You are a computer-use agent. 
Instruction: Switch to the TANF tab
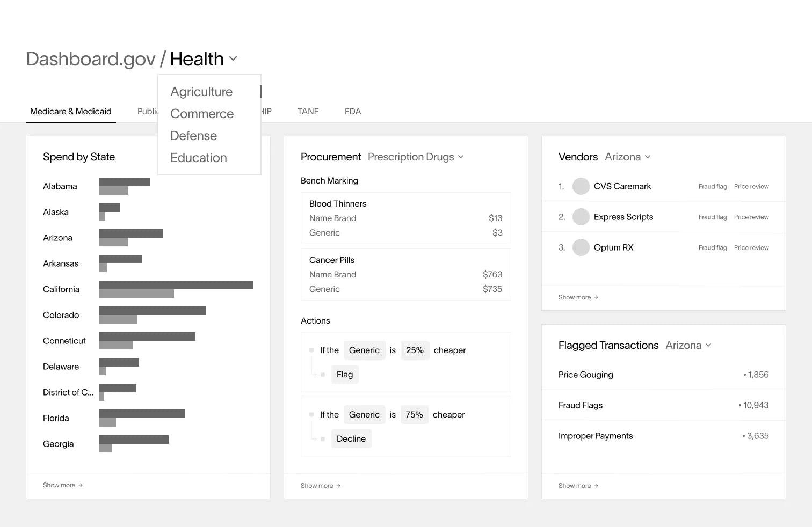coord(308,111)
